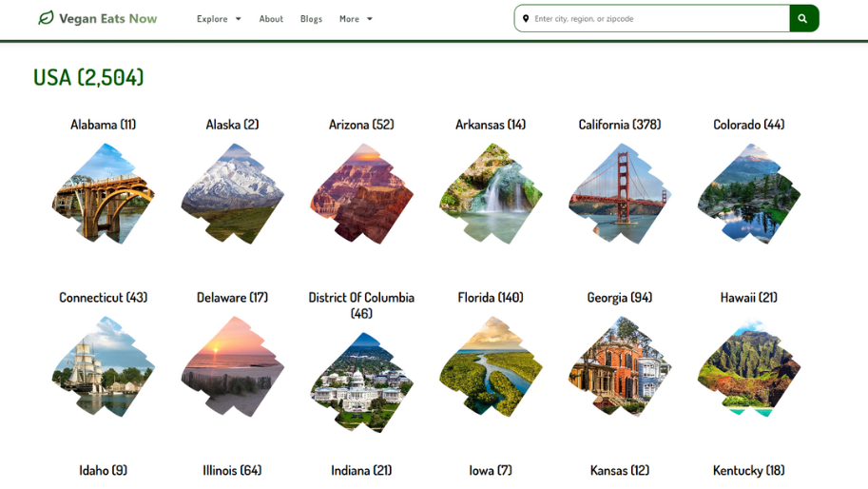Image resolution: width=868 pixels, height=489 pixels.
Task: Click the Illinois (64) link
Action: pyautogui.click(x=232, y=470)
